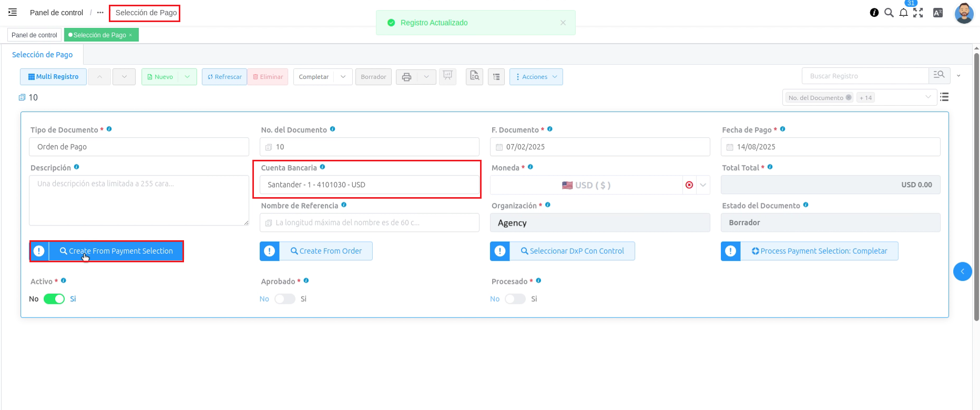Expand the Completar action dropdown arrow

click(x=343, y=77)
